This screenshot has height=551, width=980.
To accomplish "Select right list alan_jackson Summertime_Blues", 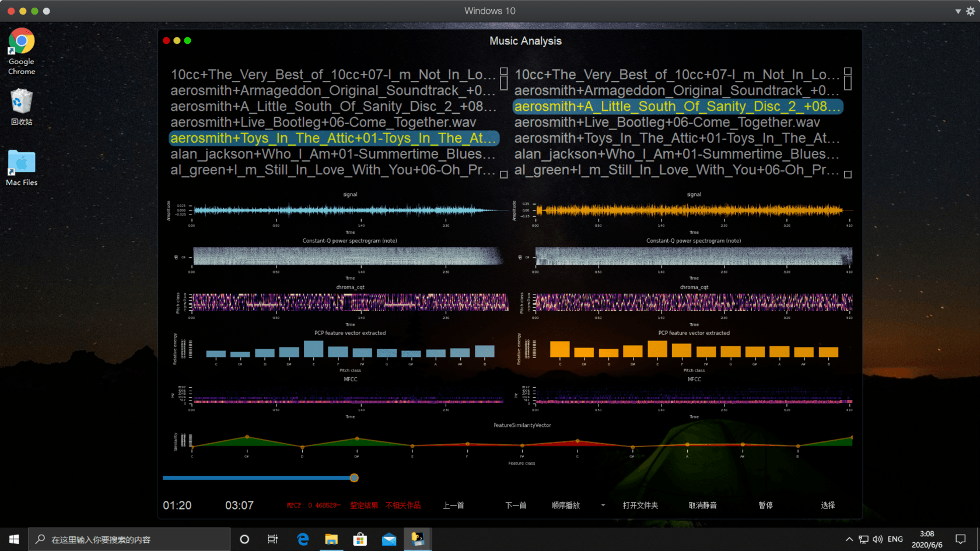I will tap(677, 154).
